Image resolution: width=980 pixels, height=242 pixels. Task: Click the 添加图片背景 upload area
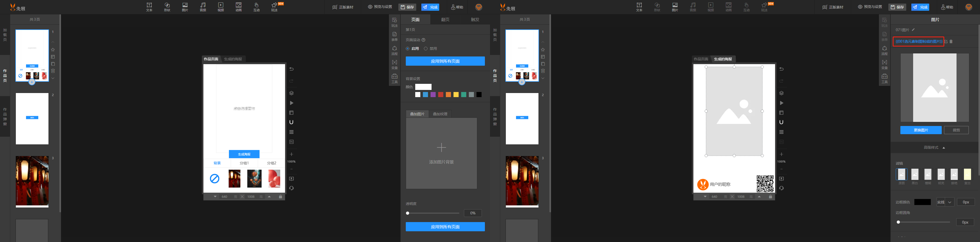tap(441, 153)
